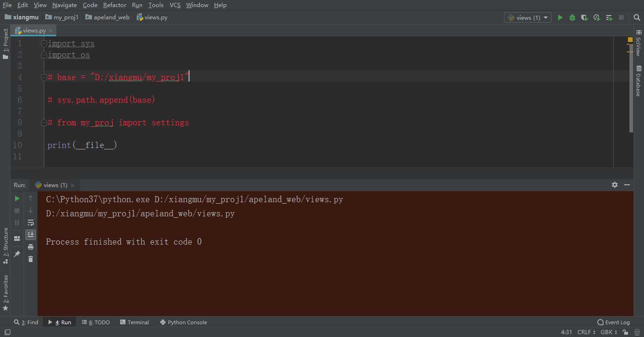Pin the Run tab with the pin icon
644x337 pixels.
17,254
